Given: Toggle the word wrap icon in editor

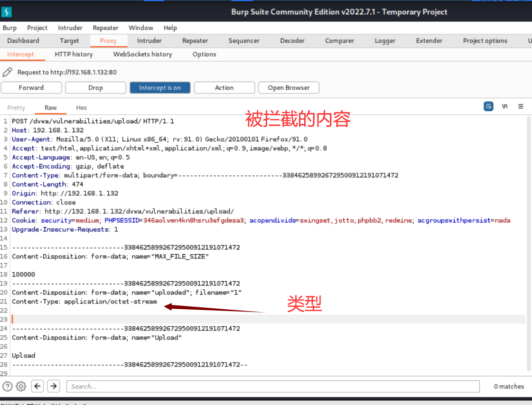Looking at the screenshot, I should [x=488, y=106].
